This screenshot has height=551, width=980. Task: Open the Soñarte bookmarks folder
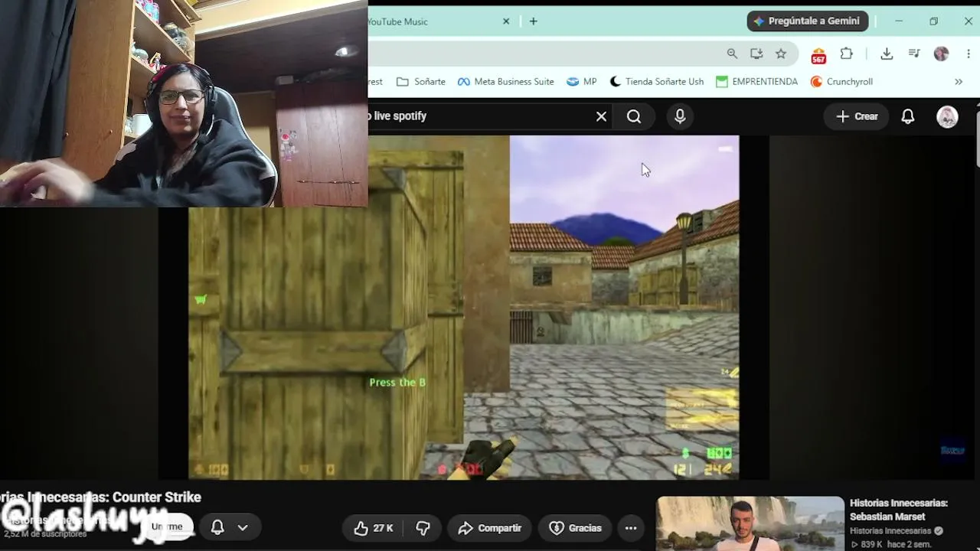421,82
